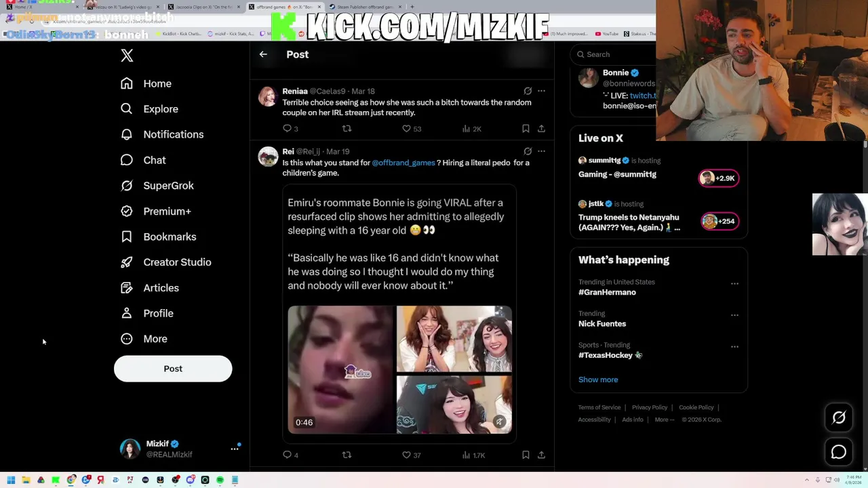Open the @offbrand_games mention link
The height and width of the screenshot is (488, 868).
(x=403, y=163)
